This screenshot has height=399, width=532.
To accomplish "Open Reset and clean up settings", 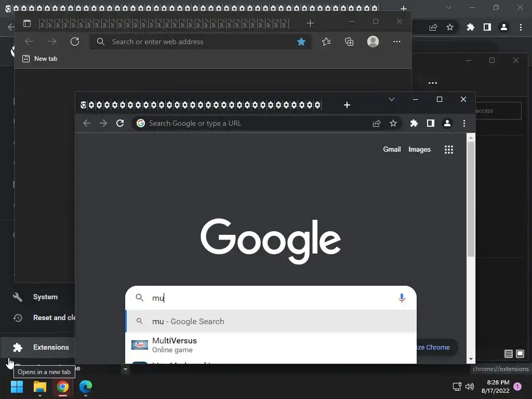I will [44, 317].
